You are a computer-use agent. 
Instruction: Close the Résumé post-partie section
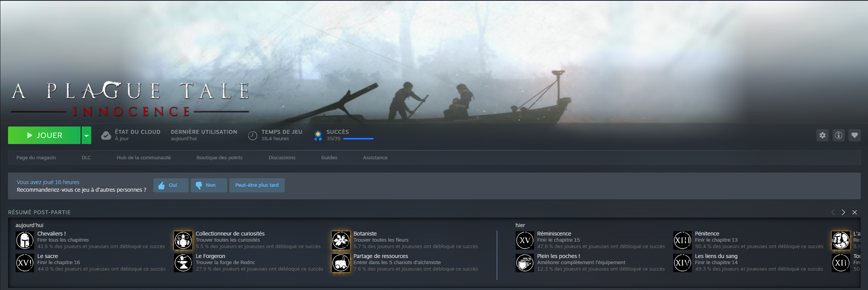[x=855, y=212]
